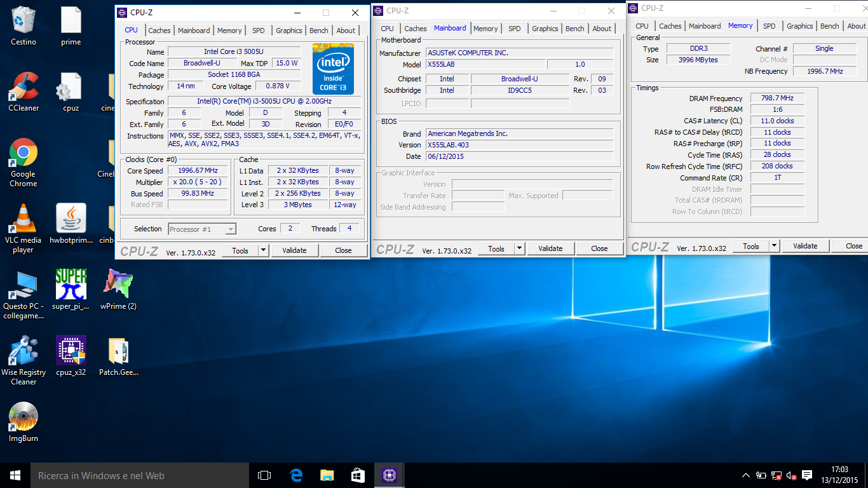Expand Tools dropdown arrow in Mainboard window

(520, 248)
